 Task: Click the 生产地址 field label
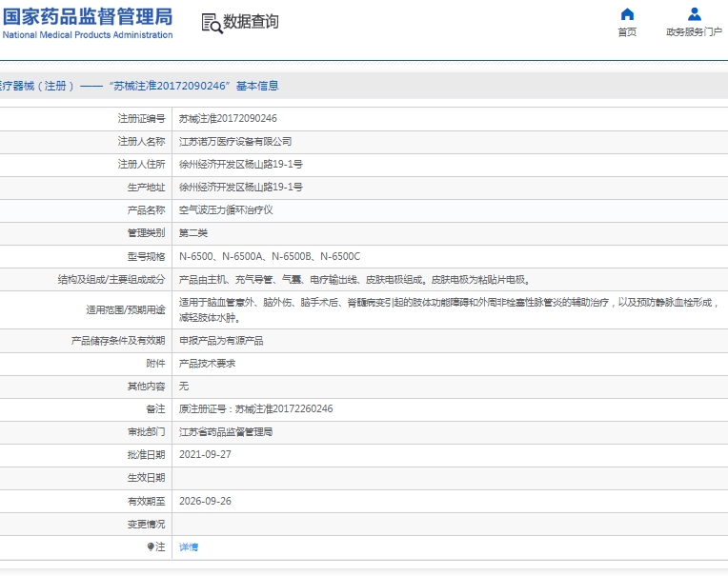coord(146,188)
